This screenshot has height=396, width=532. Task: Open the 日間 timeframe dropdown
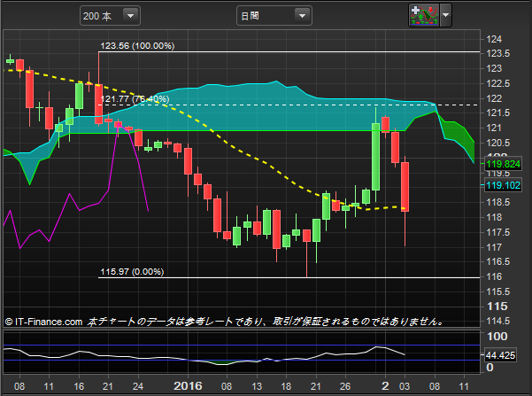pos(274,16)
